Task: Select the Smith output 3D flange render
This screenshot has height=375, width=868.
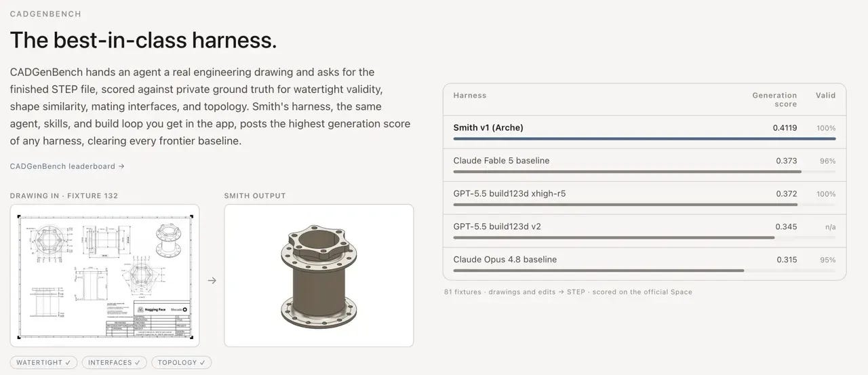Action: point(319,275)
